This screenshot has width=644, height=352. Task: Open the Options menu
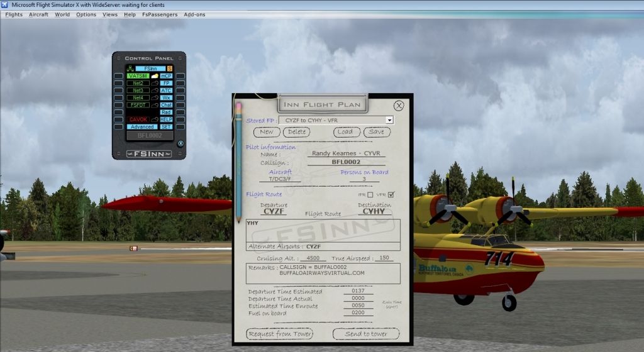click(86, 14)
